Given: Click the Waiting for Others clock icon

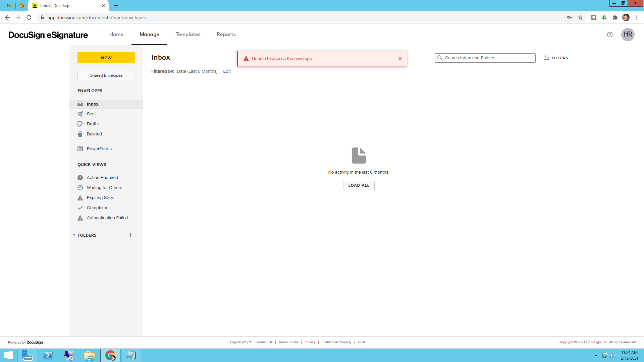Looking at the screenshot, I should (80, 188).
